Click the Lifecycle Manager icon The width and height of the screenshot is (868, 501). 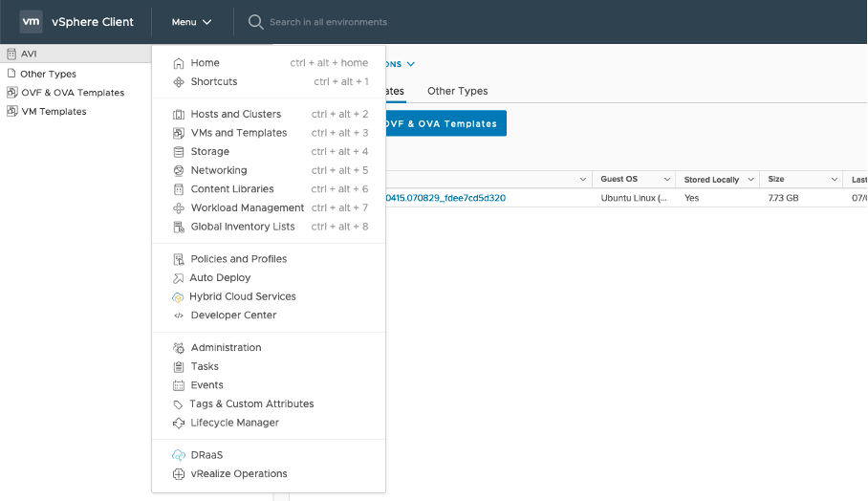[178, 423]
